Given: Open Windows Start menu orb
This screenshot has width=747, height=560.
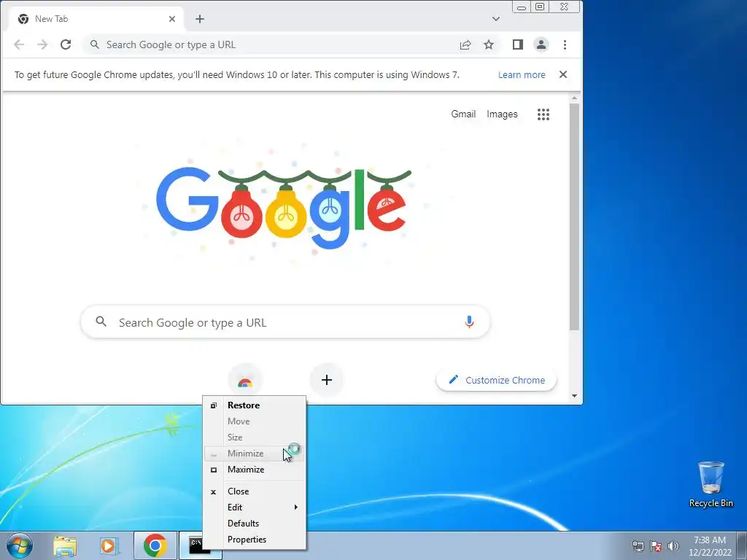Looking at the screenshot, I should click(x=20, y=545).
